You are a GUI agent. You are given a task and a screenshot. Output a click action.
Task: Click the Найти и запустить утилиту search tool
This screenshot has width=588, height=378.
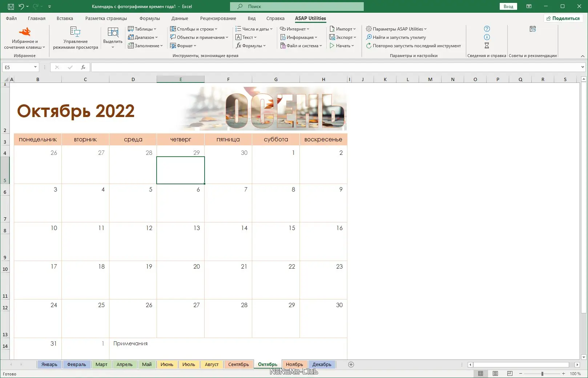(x=396, y=37)
